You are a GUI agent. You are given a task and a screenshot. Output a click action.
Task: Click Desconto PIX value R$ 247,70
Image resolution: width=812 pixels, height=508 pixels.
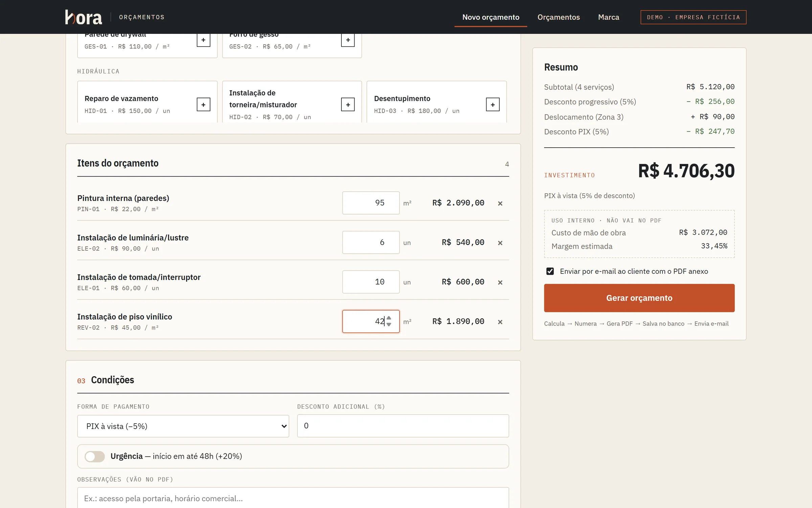coord(710,131)
